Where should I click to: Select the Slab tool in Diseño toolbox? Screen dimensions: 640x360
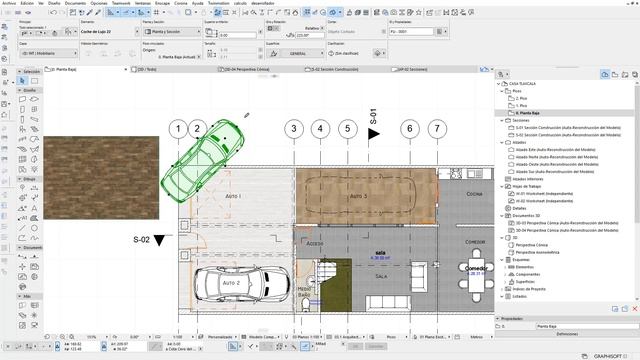[x=35, y=99]
